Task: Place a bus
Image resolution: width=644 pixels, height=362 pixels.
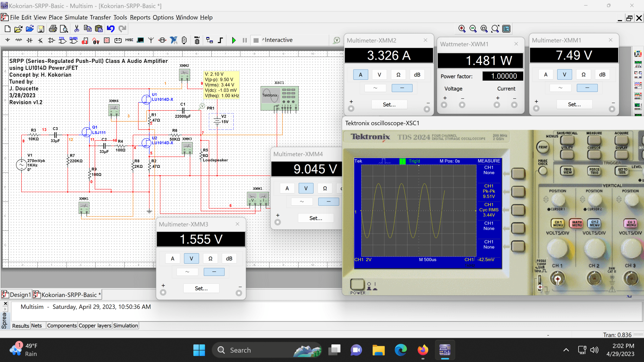Action: click(x=220, y=40)
